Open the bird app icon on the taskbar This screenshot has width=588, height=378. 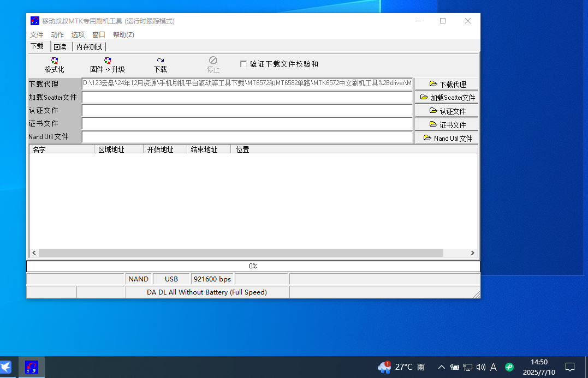click(x=5, y=367)
